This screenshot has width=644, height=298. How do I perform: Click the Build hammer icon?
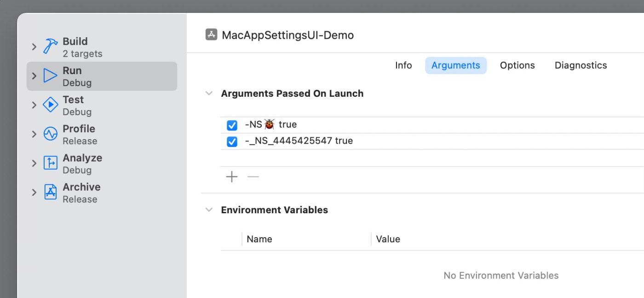(x=50, y=47)
